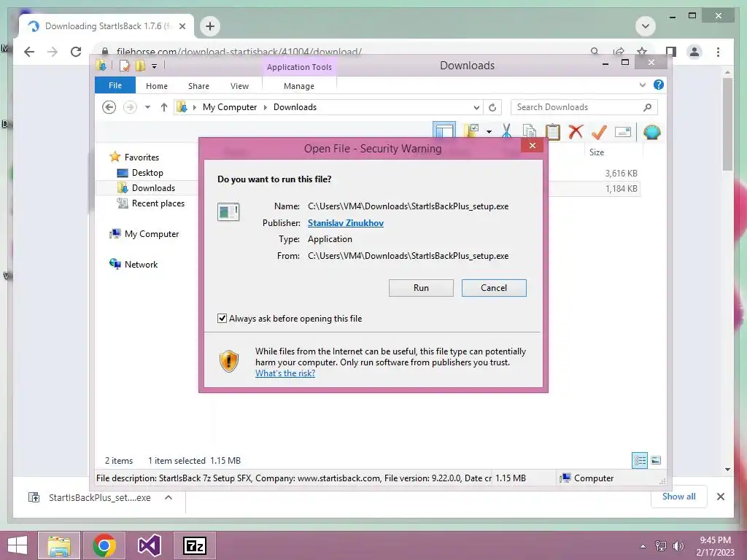Image resolution: width=747 pixels, height=560 pixels.
Task: Open the Windows Start button
Action: tap(18, 545)
